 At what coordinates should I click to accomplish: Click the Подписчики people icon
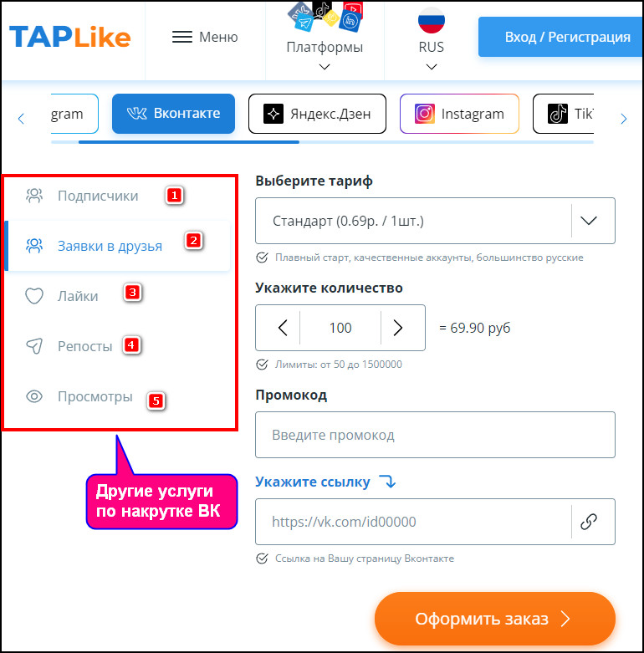34,196
